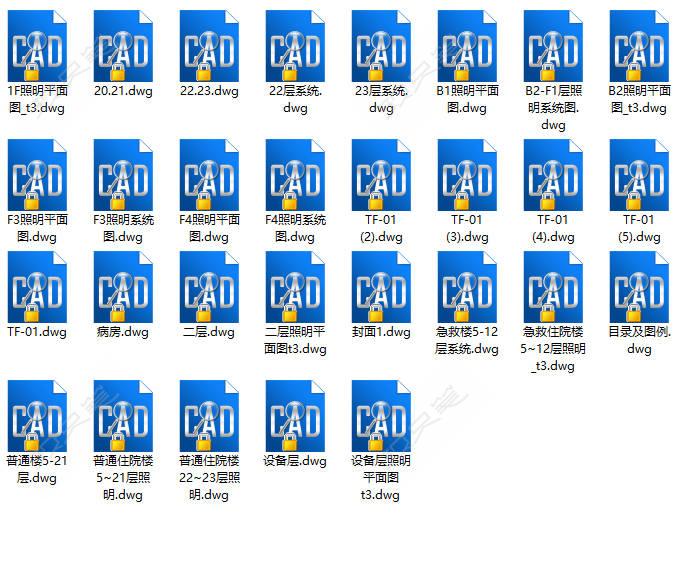Click the label text F4照明平面图.dwg

coord(209,228)
